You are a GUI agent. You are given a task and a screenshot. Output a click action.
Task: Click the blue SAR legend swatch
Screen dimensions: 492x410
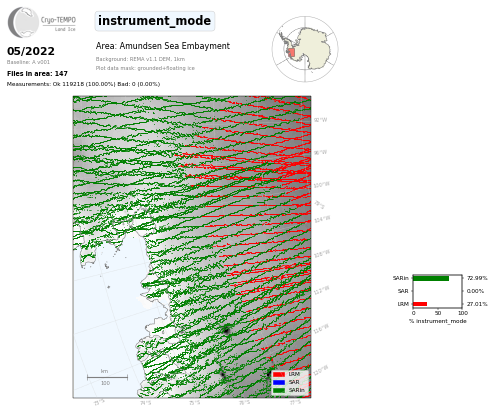(279, 382)
